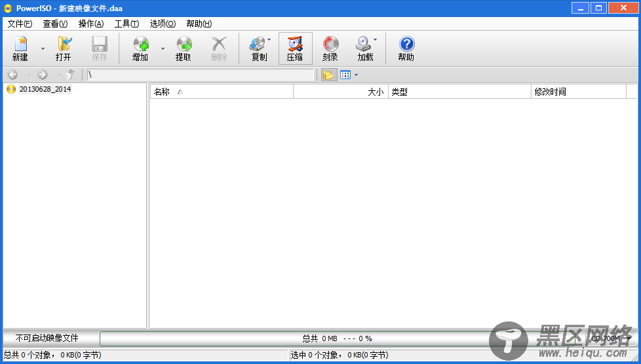Image resolution: width=641 pixels, height=364 pixels.
Task: Click the 加载 (Mount) drive icon
Action: (363, 44)
